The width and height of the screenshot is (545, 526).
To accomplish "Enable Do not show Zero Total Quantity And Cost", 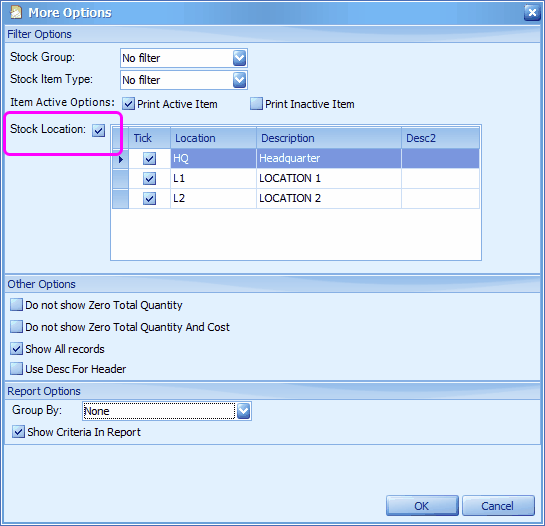I will coord(16,327).
